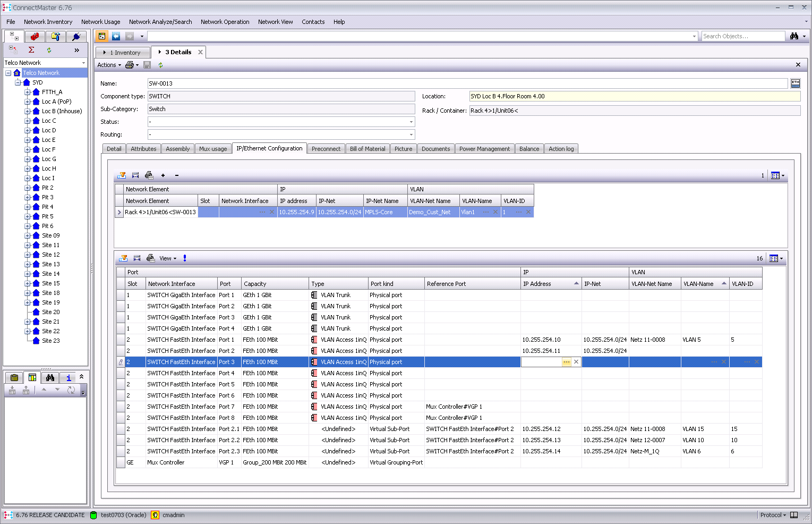Collapse the lower-left panel with double chevron
The image size is (812, 524).
coord(81,377)
